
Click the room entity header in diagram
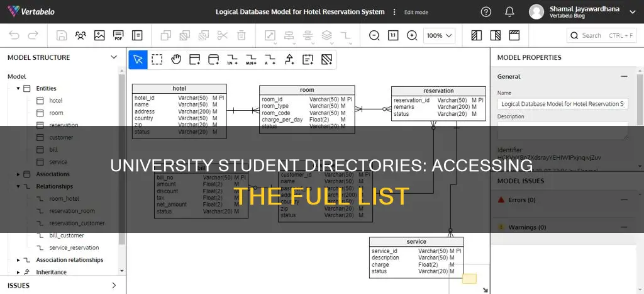307,90
